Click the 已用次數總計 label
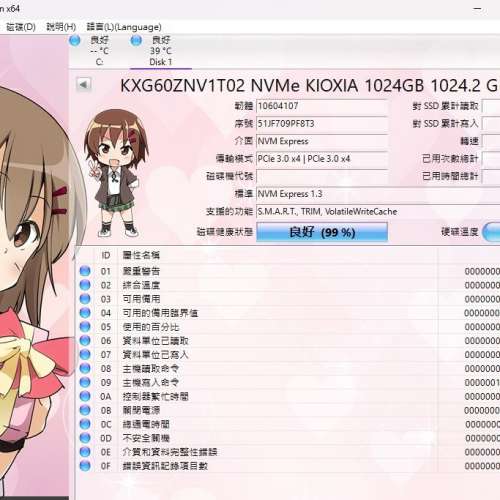500x500 pixels. (x=450, y=159)
